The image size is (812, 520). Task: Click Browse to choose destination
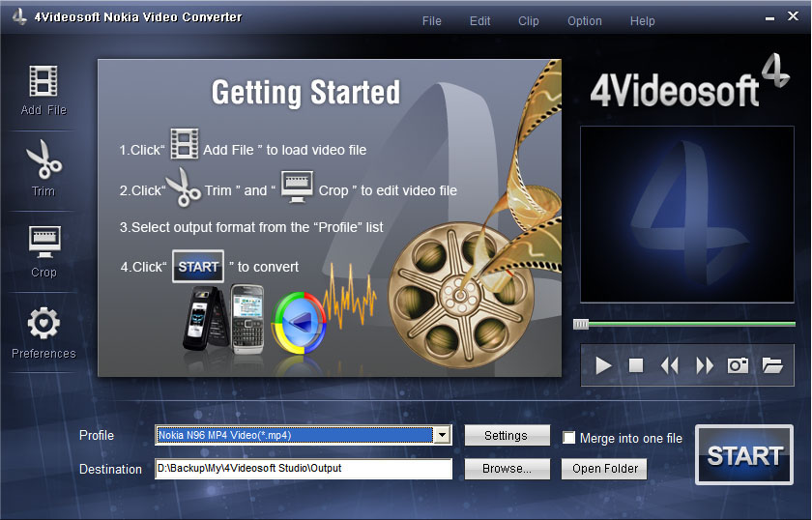pyautogui.click(x=507, y=469)
